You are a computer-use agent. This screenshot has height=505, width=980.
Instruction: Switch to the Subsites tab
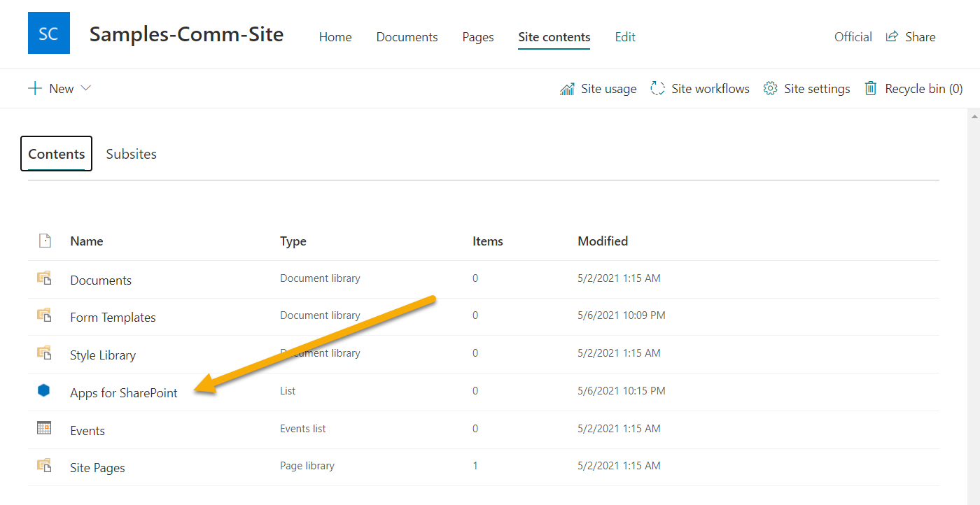tap(131, 154)
